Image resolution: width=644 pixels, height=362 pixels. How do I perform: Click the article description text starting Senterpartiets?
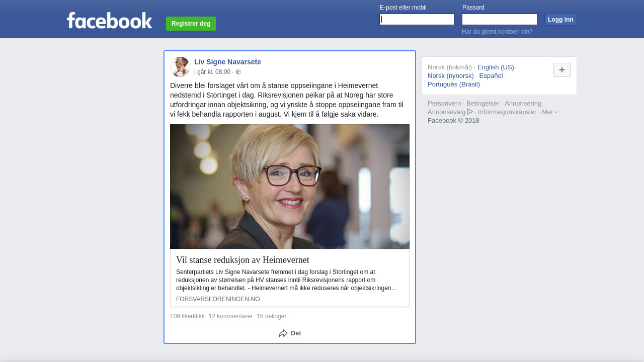pos(287,280)
